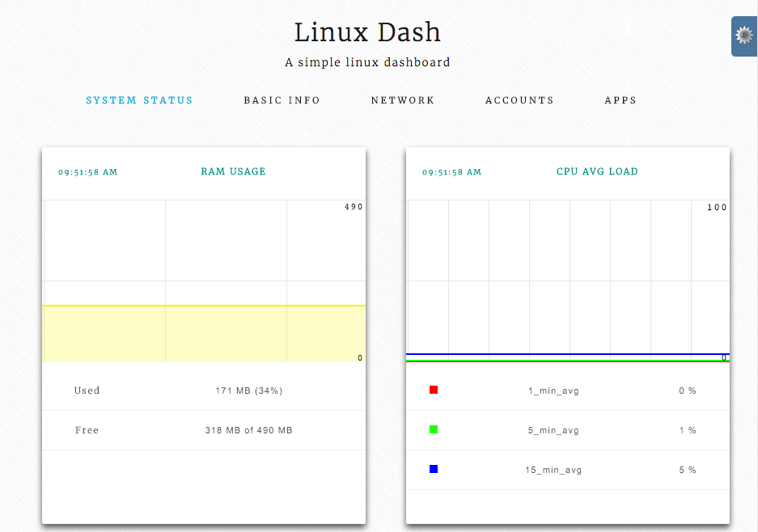This screenshot has height=532, width=758.
Task: Click the red 1_min_avg legend square
Action: pos(434,390)
